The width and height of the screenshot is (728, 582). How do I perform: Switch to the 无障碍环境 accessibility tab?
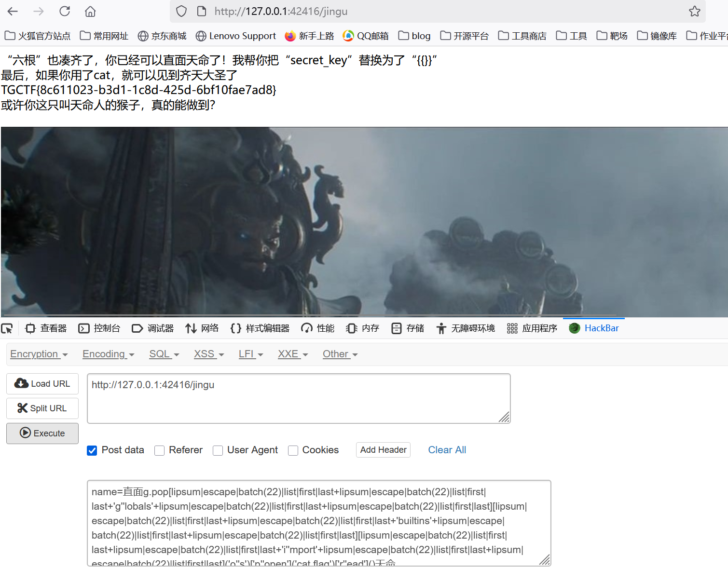pos(466,328)
